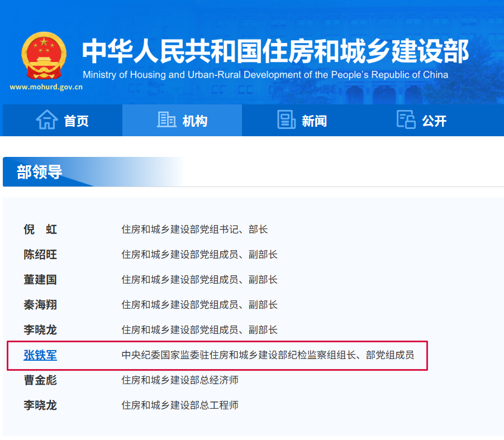Open 曹金彪 总经济师 profile
Viewport: 504px width, 440px height.
[x=40, y=380]
